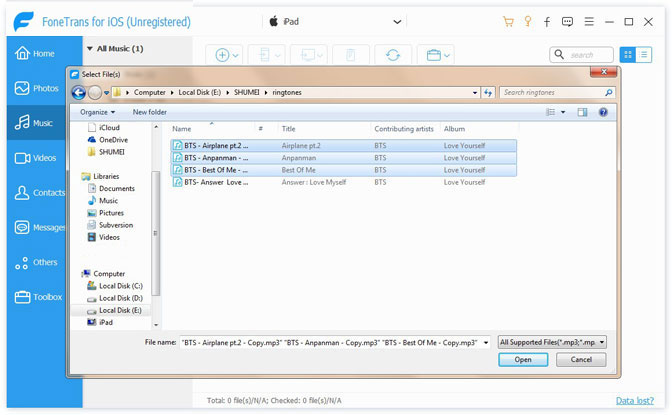This screenshot has height=415, width=672.
Task: Click the dialog Back arrow button
Action: [78, 92]
